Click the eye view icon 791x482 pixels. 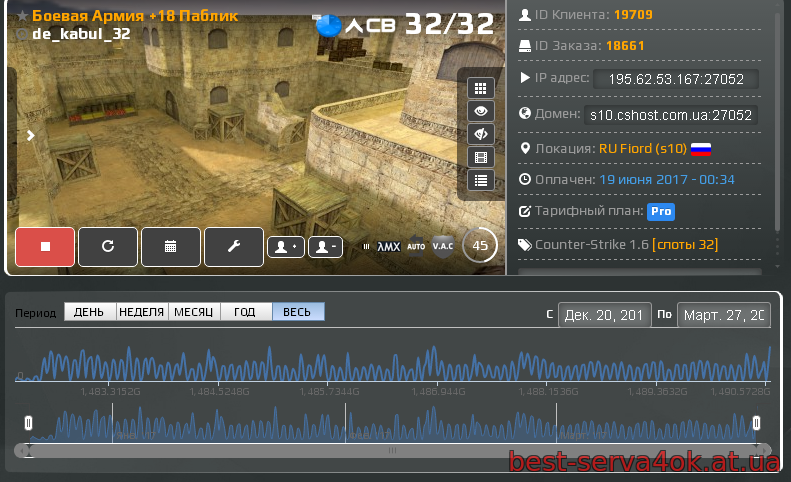(x=481, y=111)
